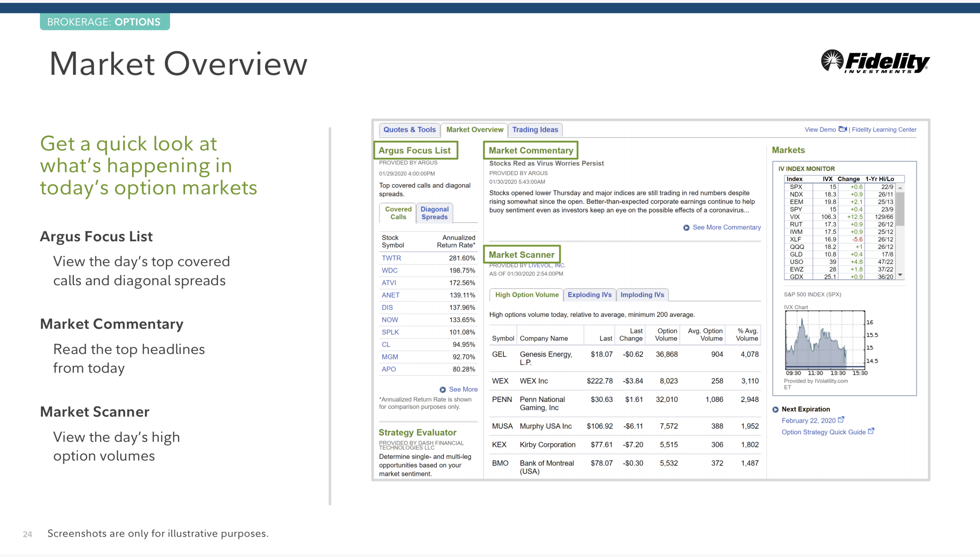Click the View Demo camera icon

[842, 129]
